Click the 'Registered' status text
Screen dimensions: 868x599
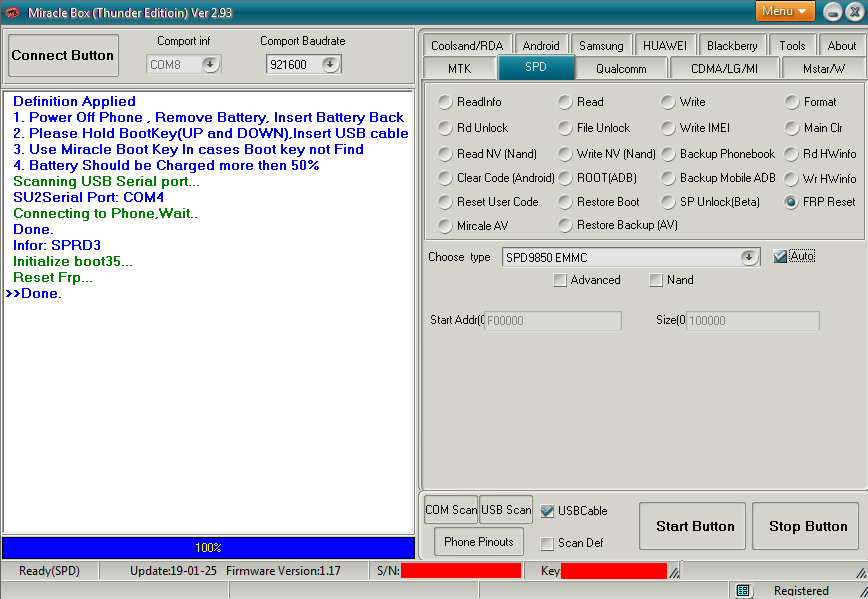pyautogui.click(x=801, y=591)
